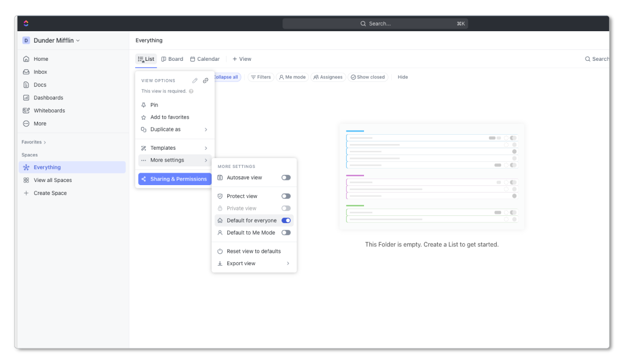The height and width of the screenshot is (364, 624).
Task: Enable Protect view
Action: [x=285, y=196]
